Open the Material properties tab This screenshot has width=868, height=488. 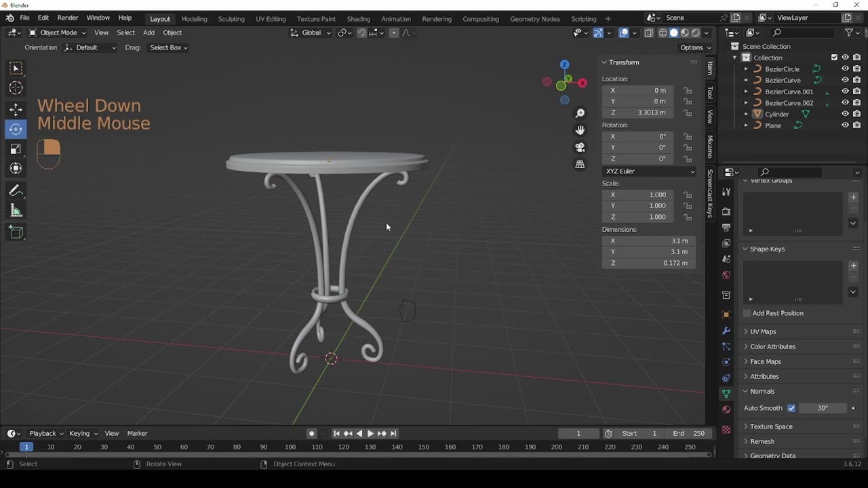coord(726,409)
